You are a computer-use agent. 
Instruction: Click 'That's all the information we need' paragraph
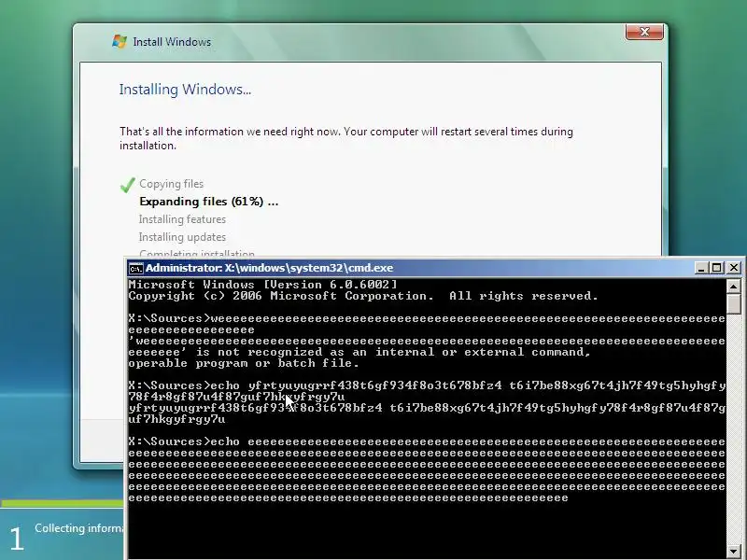[346, 138]
